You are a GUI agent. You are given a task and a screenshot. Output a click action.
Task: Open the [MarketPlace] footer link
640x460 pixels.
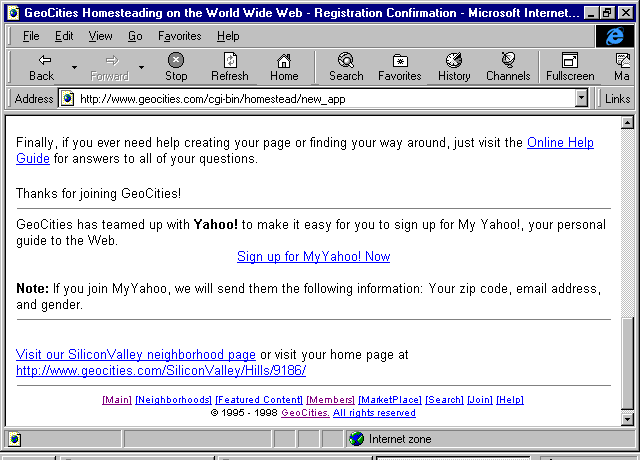390,400
